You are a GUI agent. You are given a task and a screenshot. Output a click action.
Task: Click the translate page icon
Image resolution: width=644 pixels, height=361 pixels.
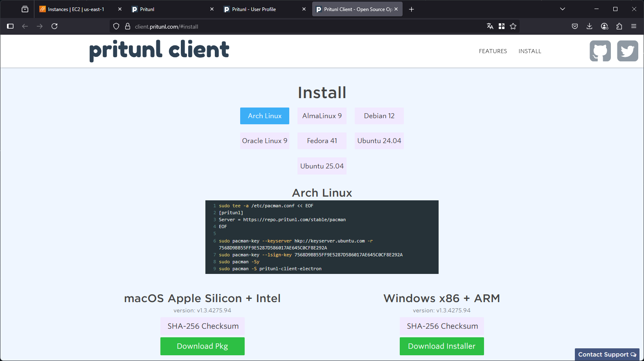pyautogui.click(x=490, y=26)
